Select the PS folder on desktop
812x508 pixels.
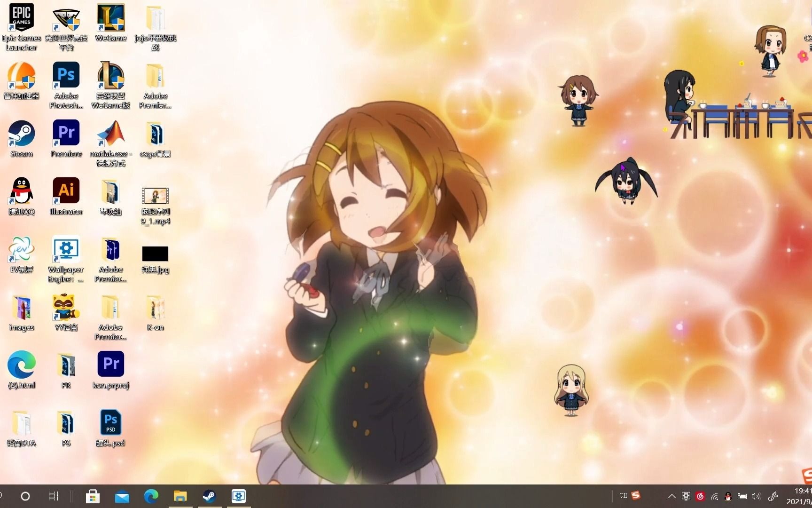pyautogui.click(x=66, y=428)
